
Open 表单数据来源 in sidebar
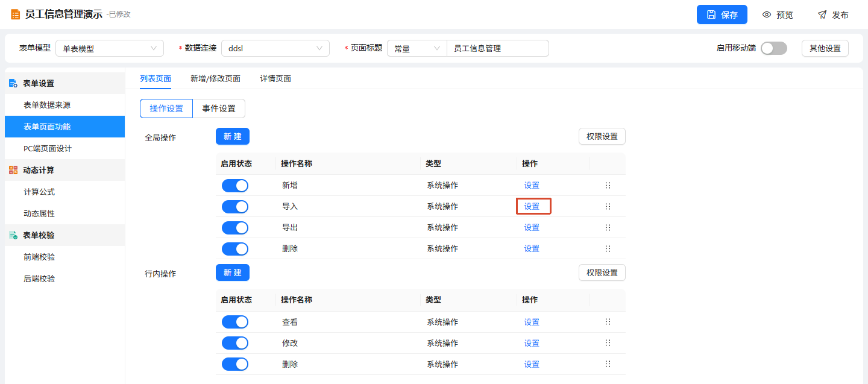tap(65, 105)
